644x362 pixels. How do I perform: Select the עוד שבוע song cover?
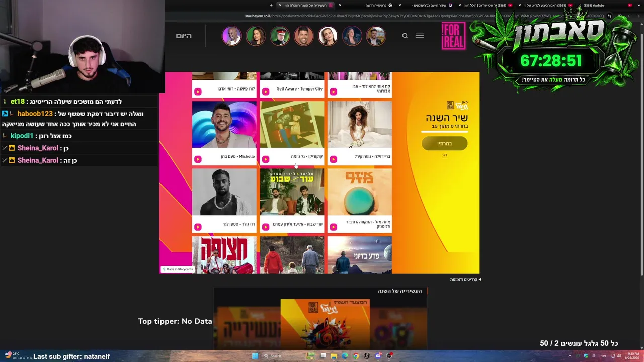(292, 193)
